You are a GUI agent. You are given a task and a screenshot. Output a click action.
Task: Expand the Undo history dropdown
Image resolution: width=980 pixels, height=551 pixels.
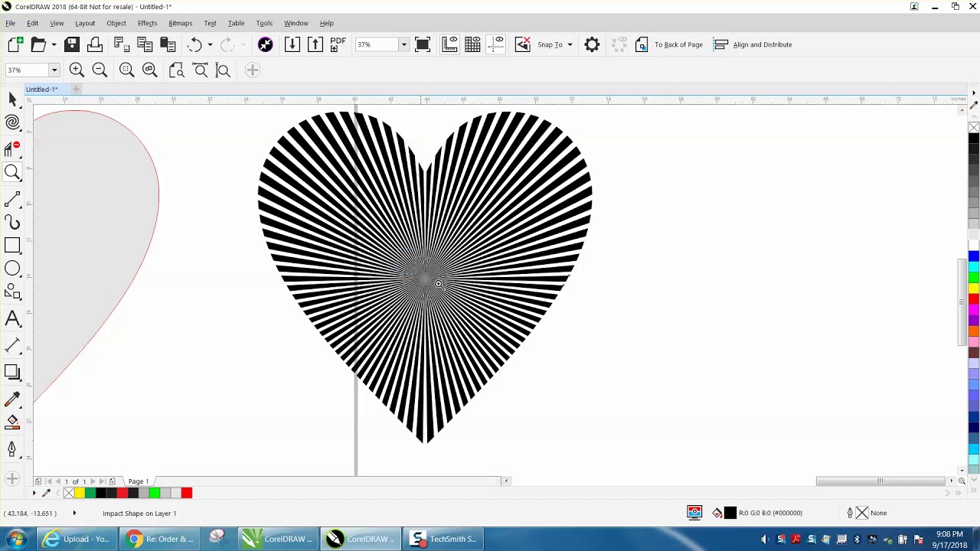tap(210, 45)
